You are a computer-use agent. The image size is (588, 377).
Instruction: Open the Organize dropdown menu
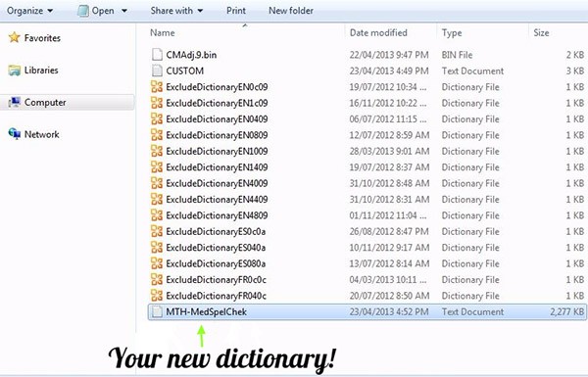[x=29, y=11]
